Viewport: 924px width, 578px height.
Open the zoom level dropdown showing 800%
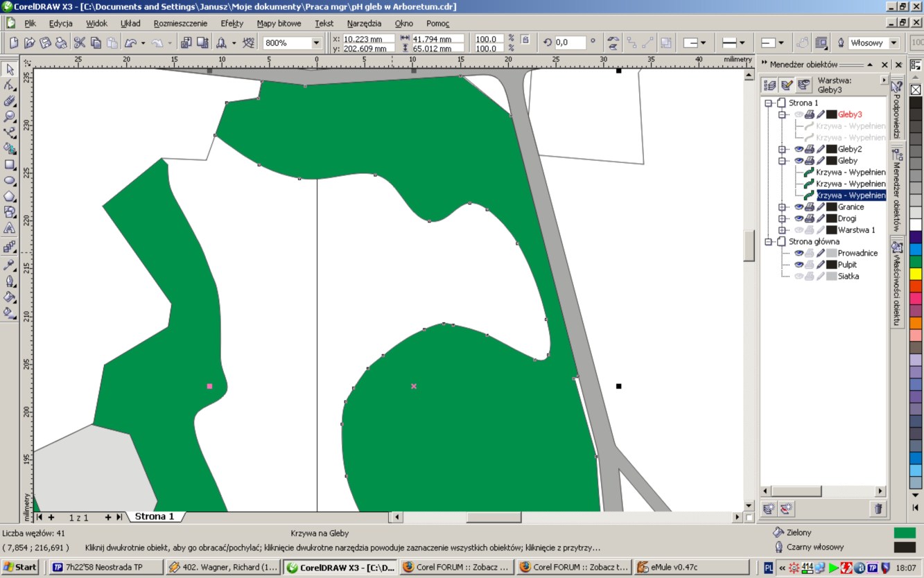click(x=316, y=43)
